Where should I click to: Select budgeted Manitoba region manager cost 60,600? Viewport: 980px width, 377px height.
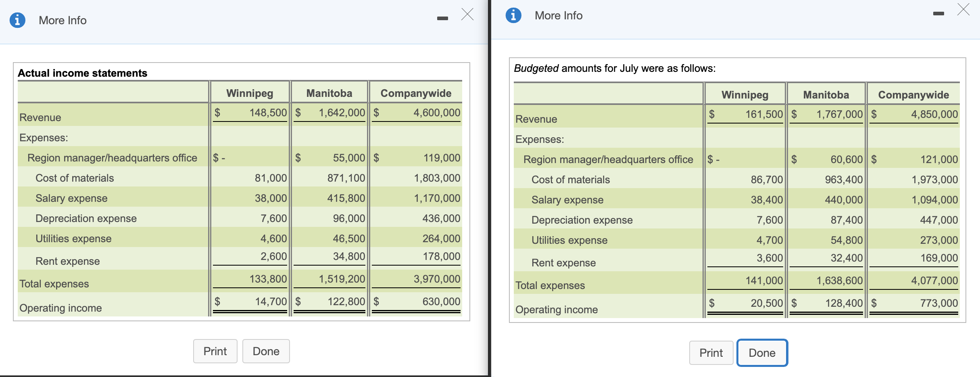(847, 159)
